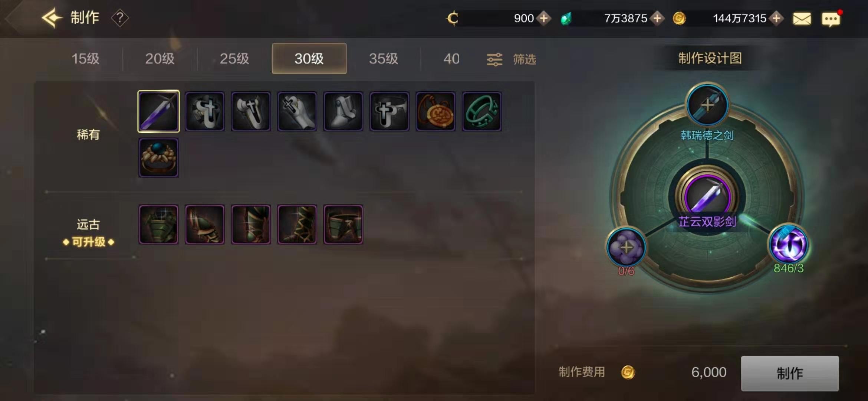This screenshot has width=868, height=401.
Task: Switch to the 20级 tab
Action: click(x=160, y=59)
